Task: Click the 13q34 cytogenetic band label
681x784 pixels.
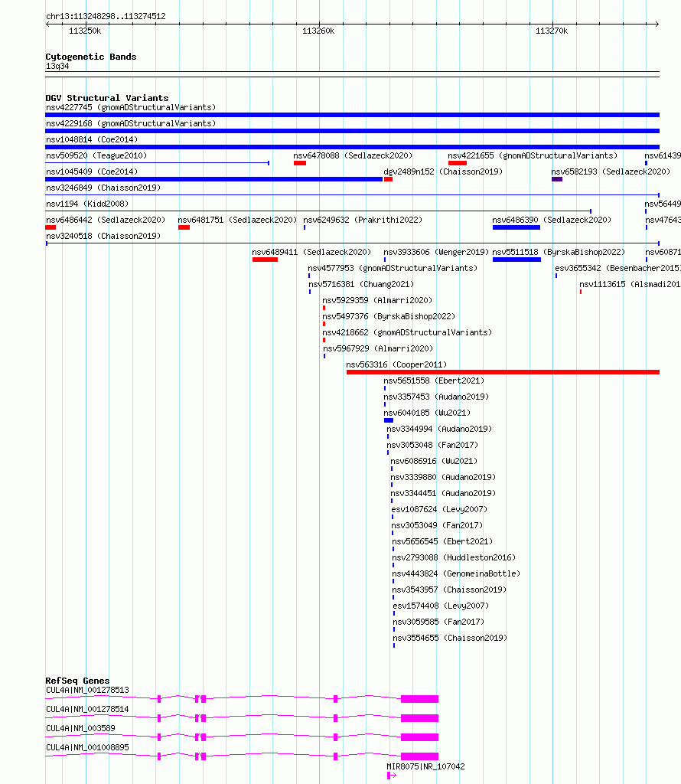Action: point(57,66)
